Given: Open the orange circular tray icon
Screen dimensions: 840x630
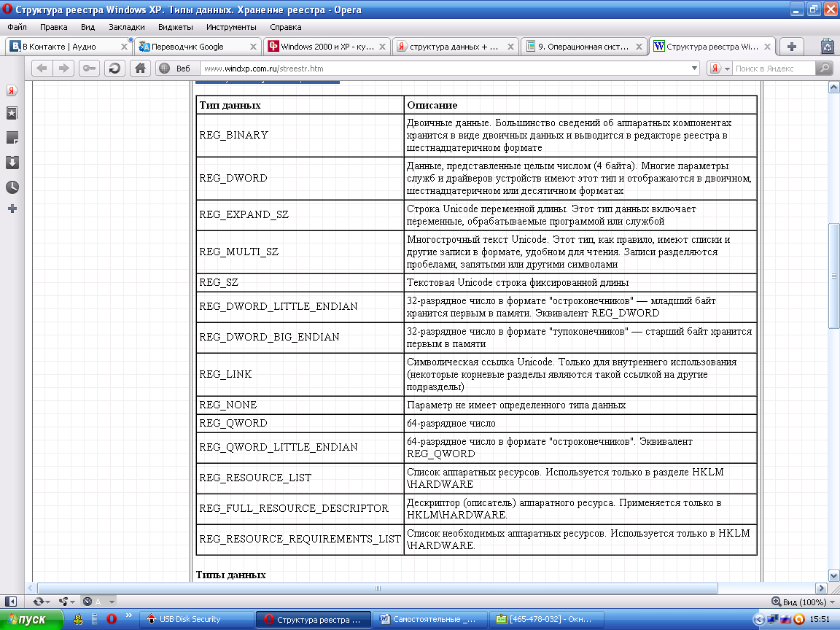Looking at the screenshot, I should (x=798, y=619).
